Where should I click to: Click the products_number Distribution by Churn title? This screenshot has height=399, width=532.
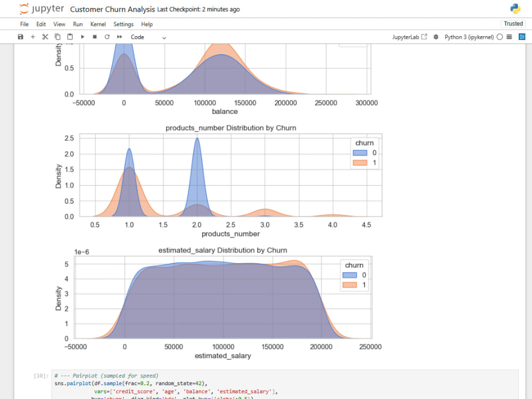231,128
